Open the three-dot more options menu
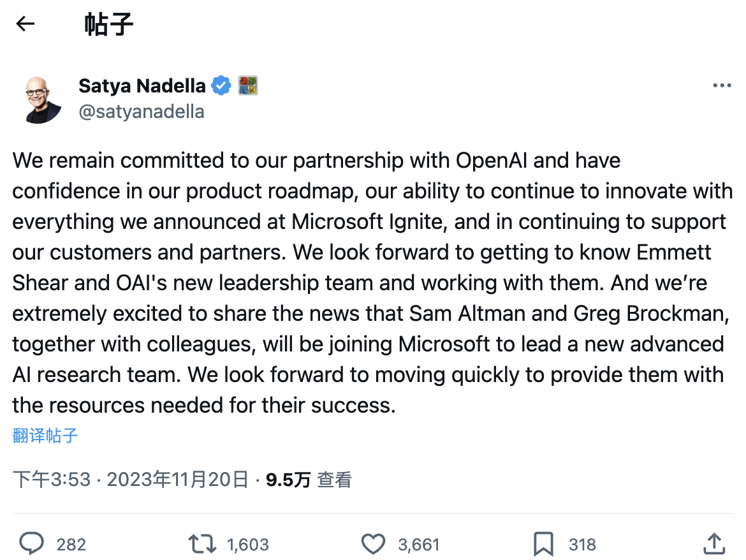Screen dimensions: 746x560 (722, 85)
